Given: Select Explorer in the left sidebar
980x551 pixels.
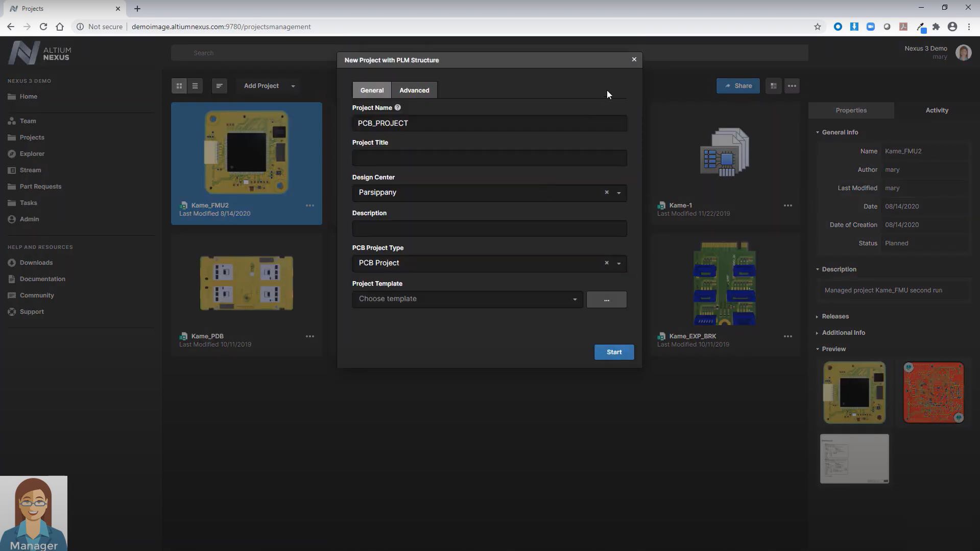Looking at the screenshot, I should coord(32,153).
